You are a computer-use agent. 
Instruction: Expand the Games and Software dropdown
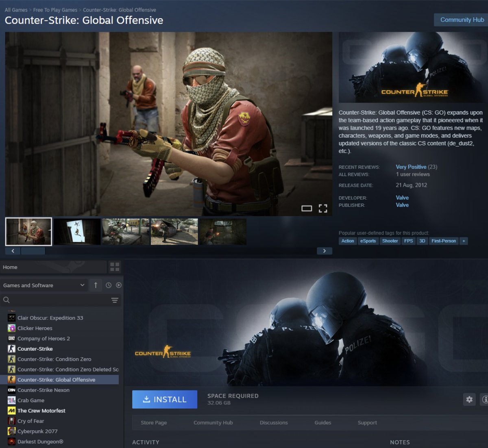click(x=44, y=285)
